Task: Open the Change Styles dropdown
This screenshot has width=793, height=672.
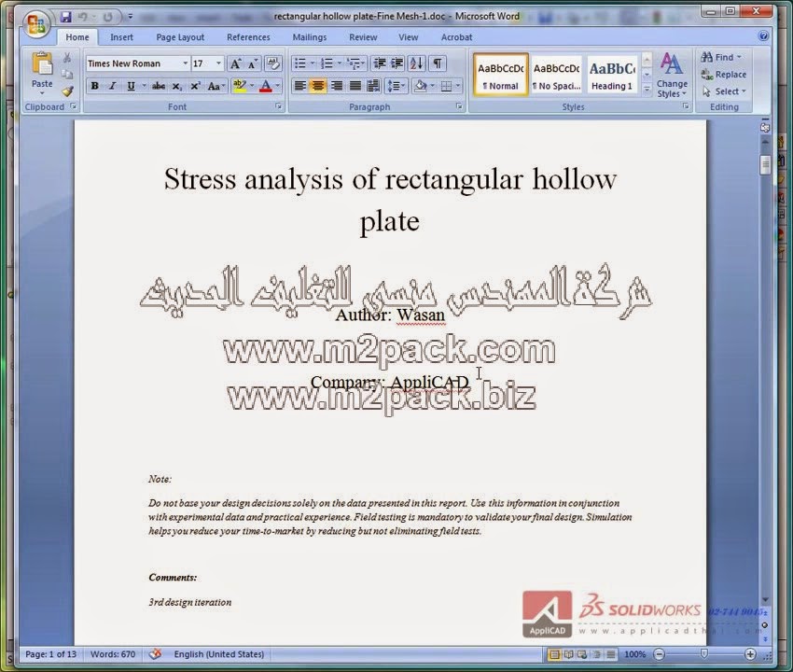Action: [672, 75]
